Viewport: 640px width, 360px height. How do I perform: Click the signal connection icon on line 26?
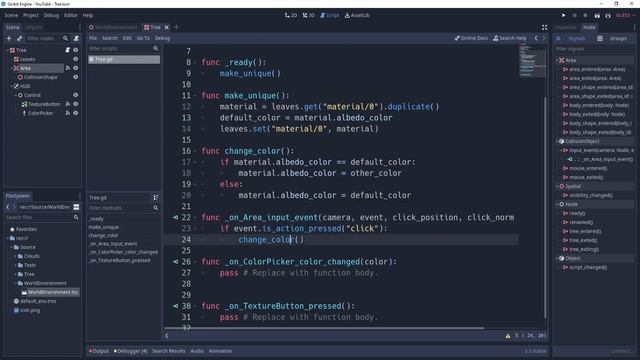tap(176, 262)
